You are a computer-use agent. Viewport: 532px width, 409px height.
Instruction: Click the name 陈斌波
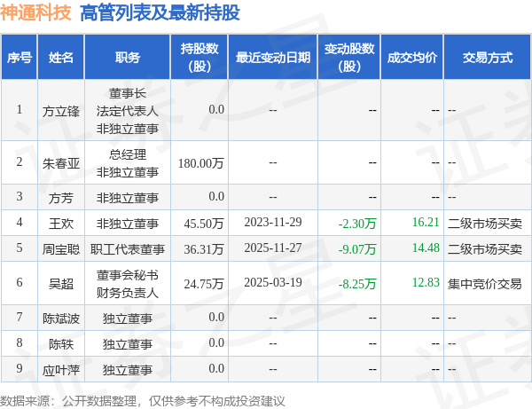click(60, 319)
